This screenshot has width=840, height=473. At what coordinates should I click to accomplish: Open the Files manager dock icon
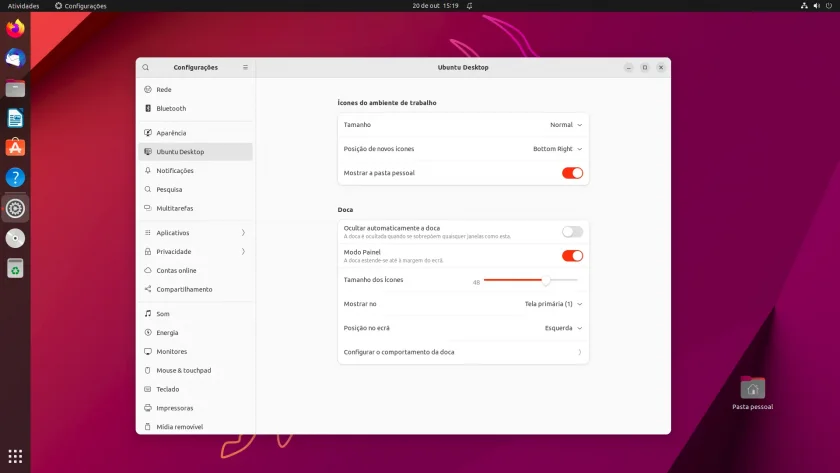pos(15,88)
